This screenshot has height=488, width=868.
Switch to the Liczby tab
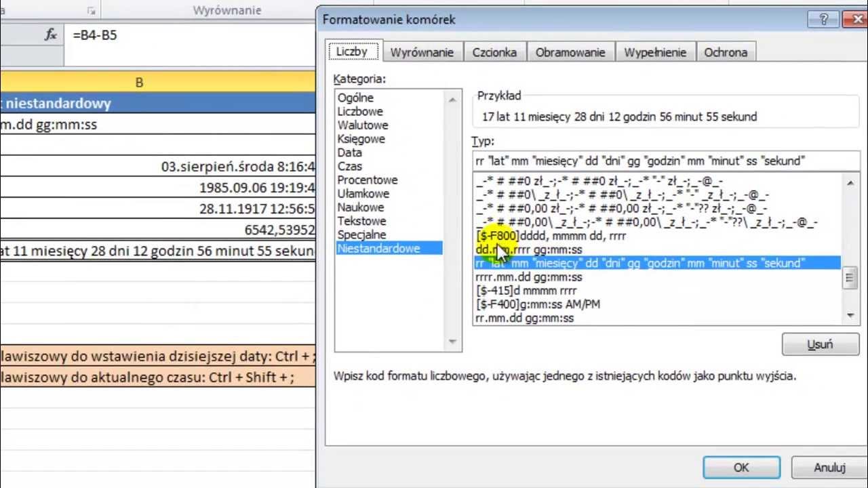[352, 52]
